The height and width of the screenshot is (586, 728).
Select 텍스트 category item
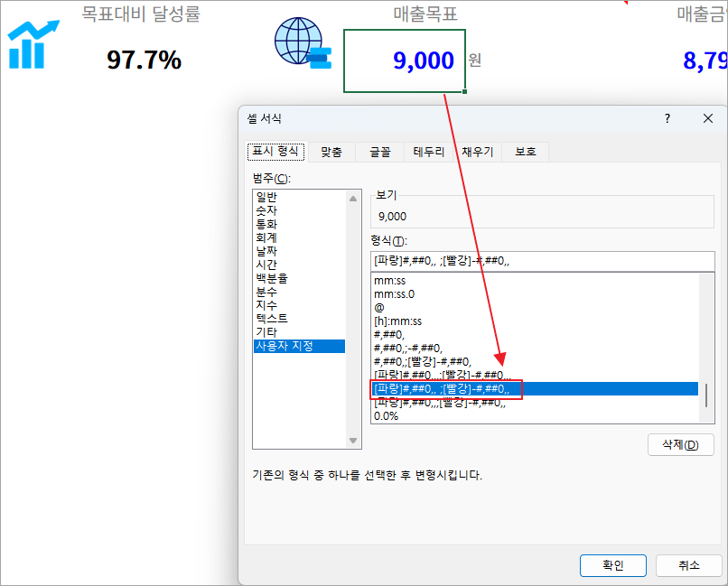coord(271,319)
